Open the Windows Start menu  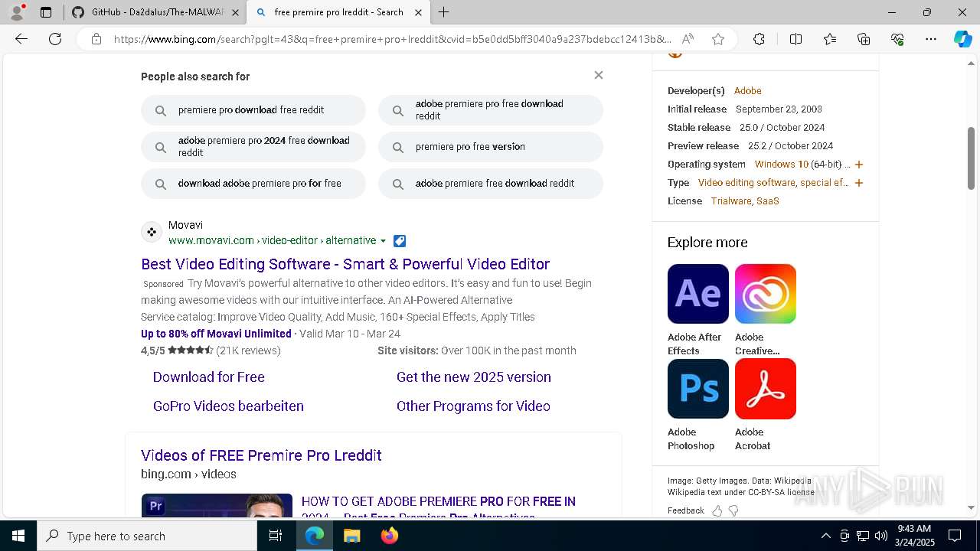[18, 536]
